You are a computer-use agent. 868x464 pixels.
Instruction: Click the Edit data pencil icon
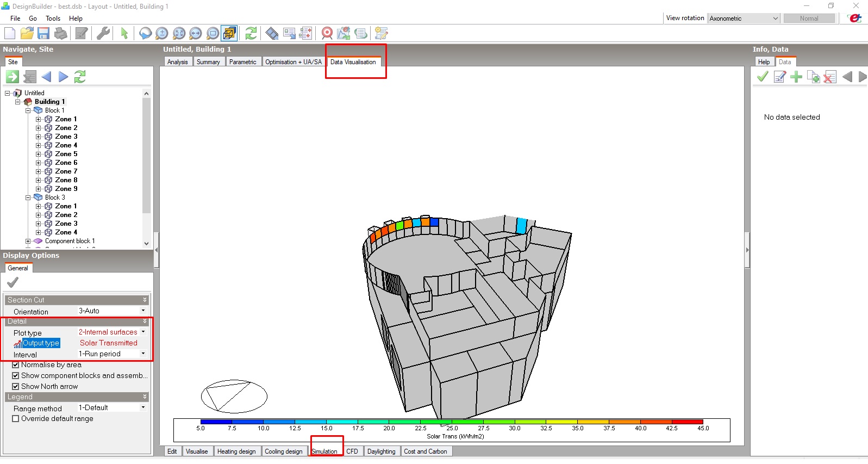point(780,77)
